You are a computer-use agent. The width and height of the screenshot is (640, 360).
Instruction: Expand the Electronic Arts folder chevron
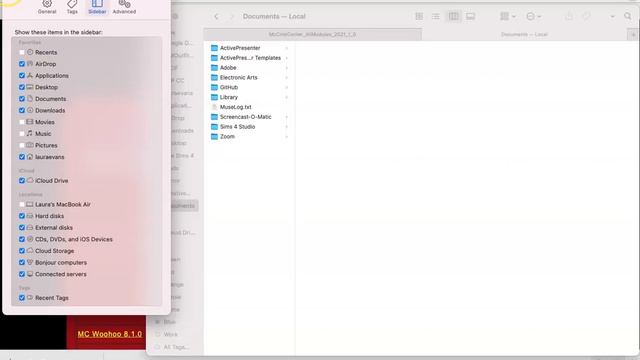click(x=287, y=78)
